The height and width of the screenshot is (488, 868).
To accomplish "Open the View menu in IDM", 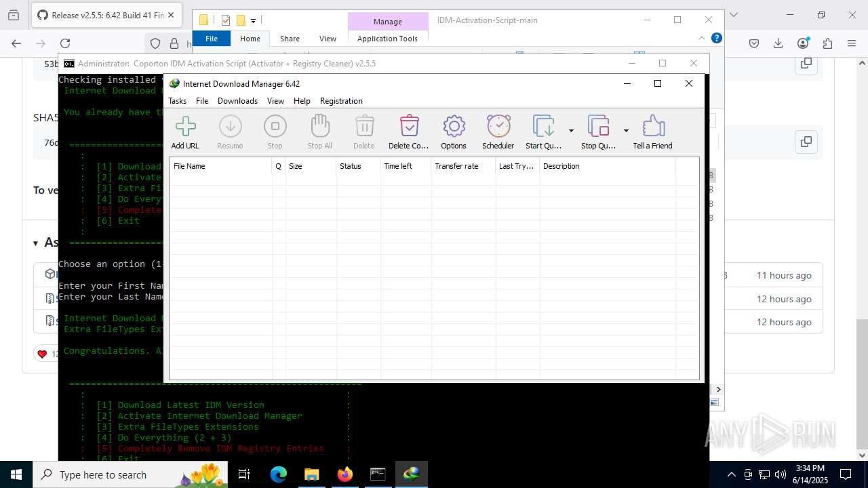I will tap(275, 101).
